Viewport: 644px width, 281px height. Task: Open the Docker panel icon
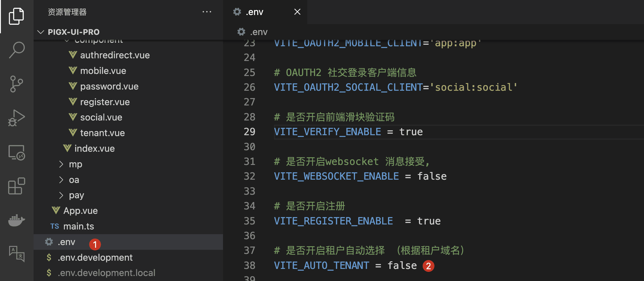(x=16, y=220)
